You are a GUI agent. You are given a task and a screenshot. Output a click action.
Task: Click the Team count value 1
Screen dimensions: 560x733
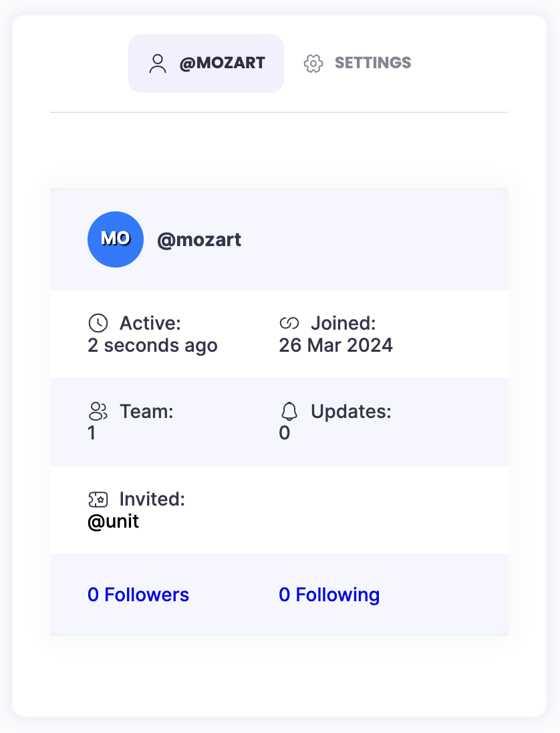click(x=92, y=433)
